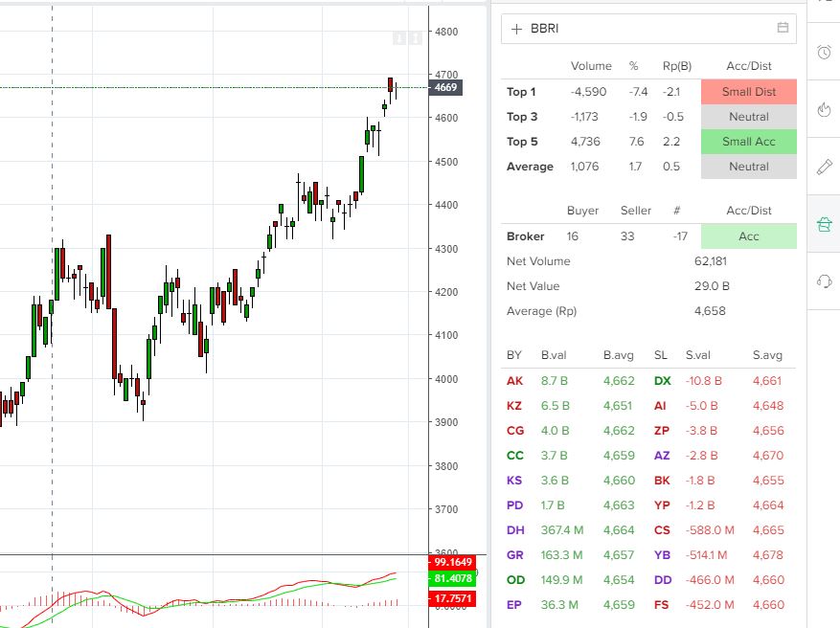840x628 pixels.
Task: Click the 8.7 B buy value
Action: tap(554, 381)
